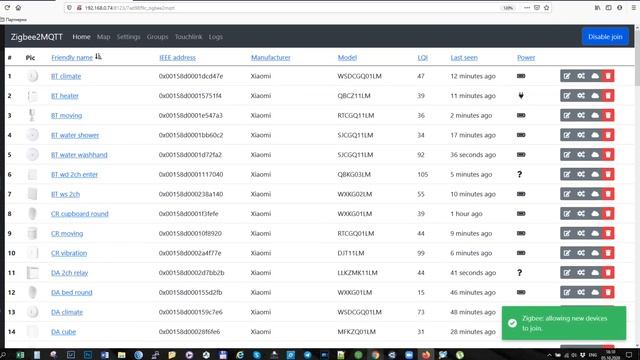Click the rename icon for BT climate
Image resolution: width=640 pixels, height=360 pixels.
[567, 76]
